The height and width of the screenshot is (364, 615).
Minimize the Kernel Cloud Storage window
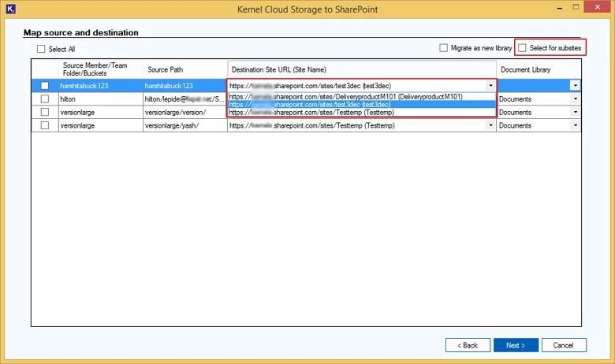point(560,8)
